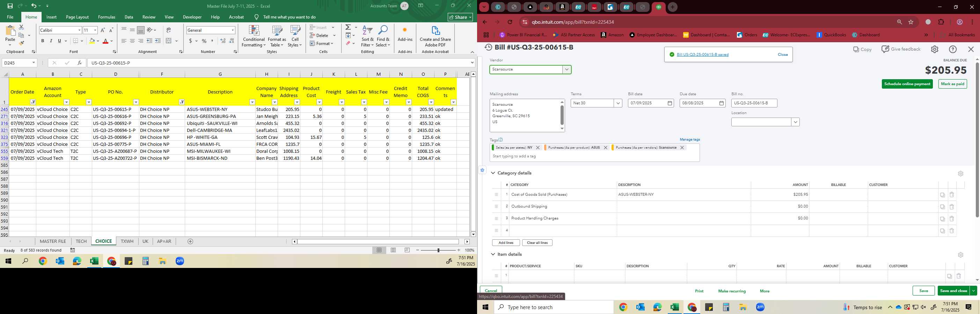This screenshot has height=314, width=980.
Task: Open the Order Date column filter
Action: pos(33,102)
